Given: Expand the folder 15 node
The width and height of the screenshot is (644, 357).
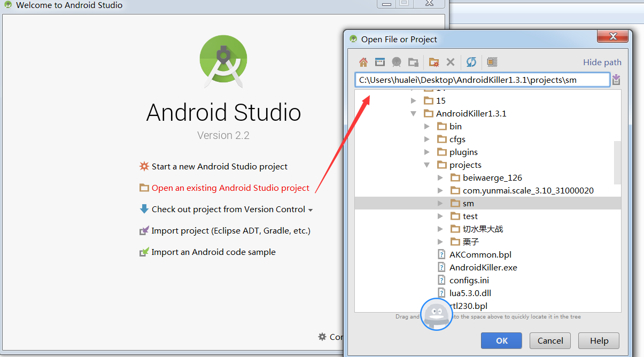Looking at the screenshot, I should (413, 100).
